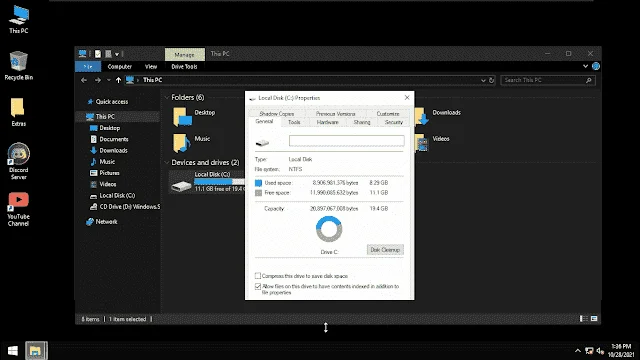640x360 pixels.
Task: Select CD Drive (D:) in navigation pane
Action: (125, 207)
